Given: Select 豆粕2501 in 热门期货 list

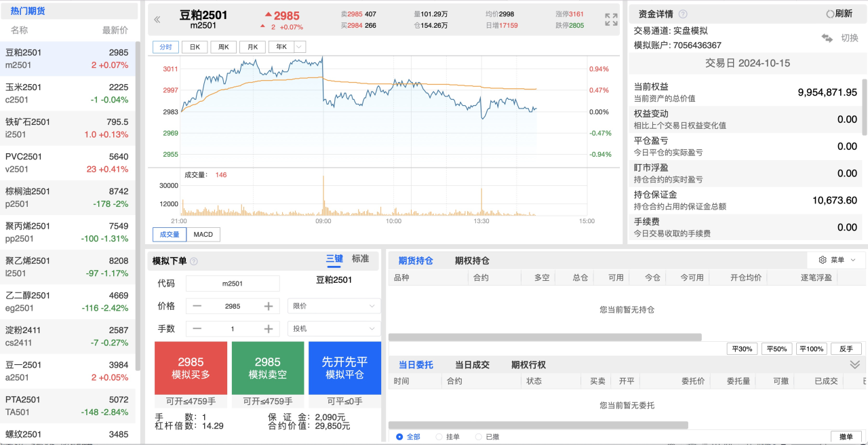Looking at the screenshot, I should pos(67,59).
